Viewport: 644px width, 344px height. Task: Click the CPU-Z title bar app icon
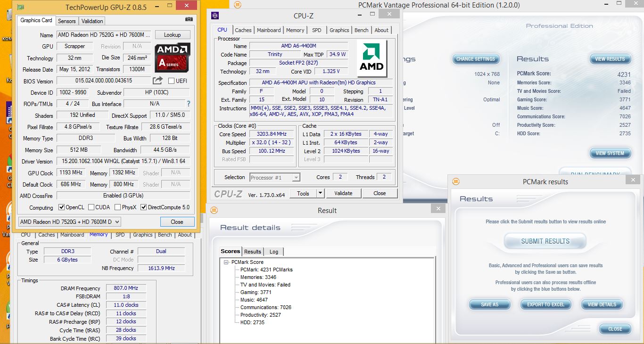click(x=215, y=16)
